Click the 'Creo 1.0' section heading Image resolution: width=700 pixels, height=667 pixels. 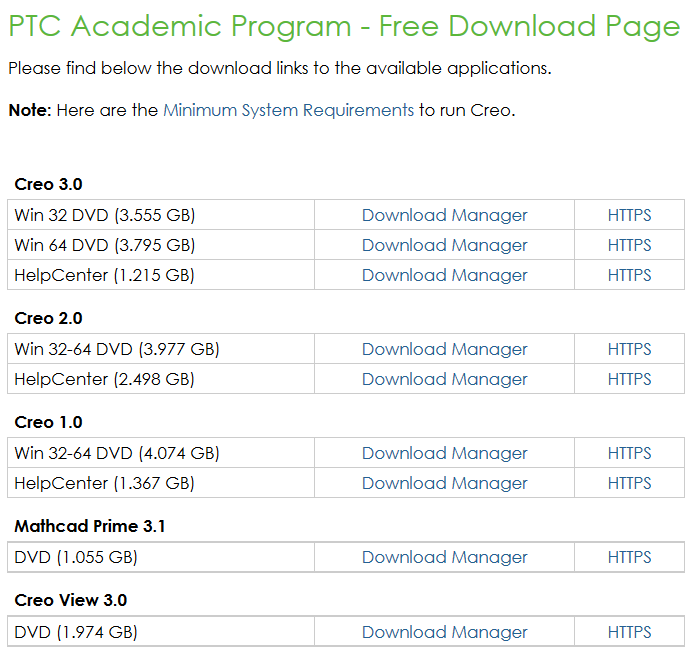tap(49, 422)
